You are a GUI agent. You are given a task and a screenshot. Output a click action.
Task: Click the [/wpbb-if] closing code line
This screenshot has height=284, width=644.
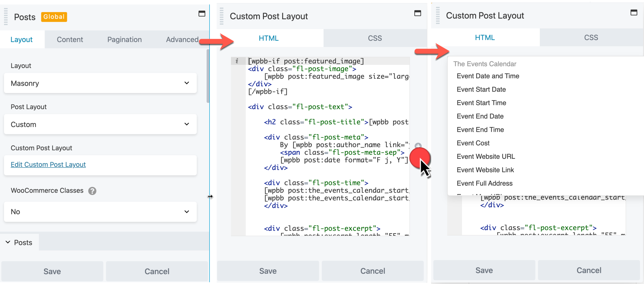click(268, 92)
